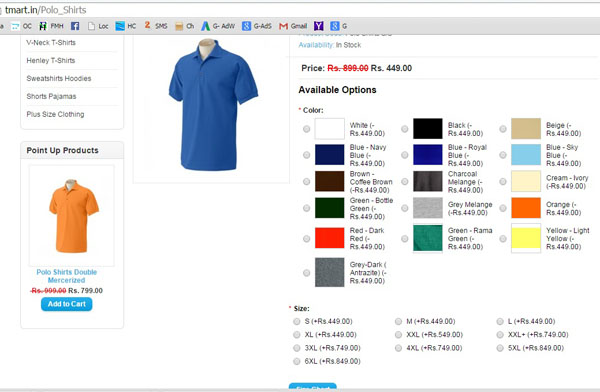Open the G-AdW AdWords bookmark
The height and width of the screenshot is (392, 600).
click(218, 26)
